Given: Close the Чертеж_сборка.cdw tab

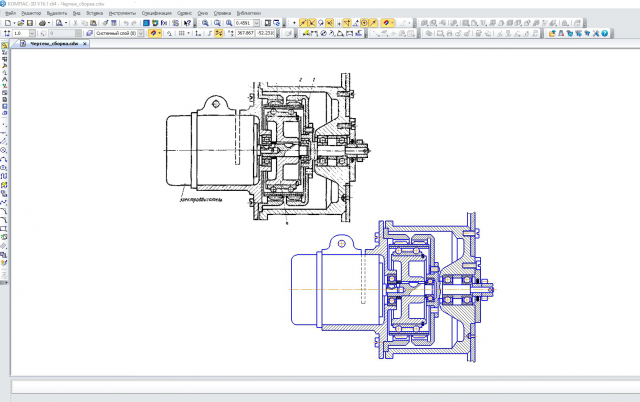Looking at the screenshot, I should click(85, 44).
